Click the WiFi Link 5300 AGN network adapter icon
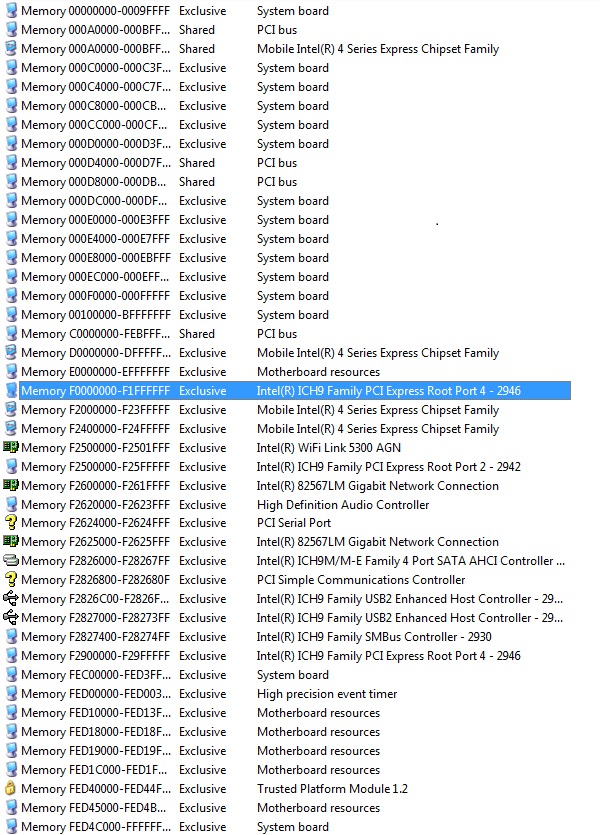The width and height of the screenshot is (600, 835). 11,447
